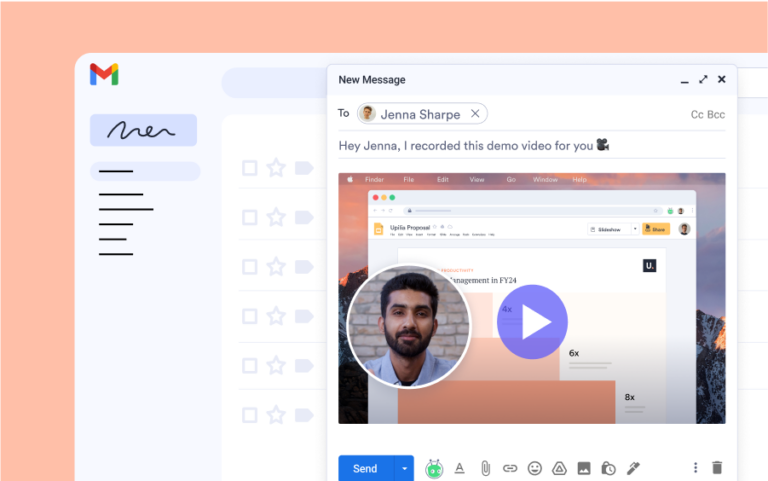Open more options three-dot menu
Image resolution: width=768 pixels, height=481 pixels.
click(696, 468)
